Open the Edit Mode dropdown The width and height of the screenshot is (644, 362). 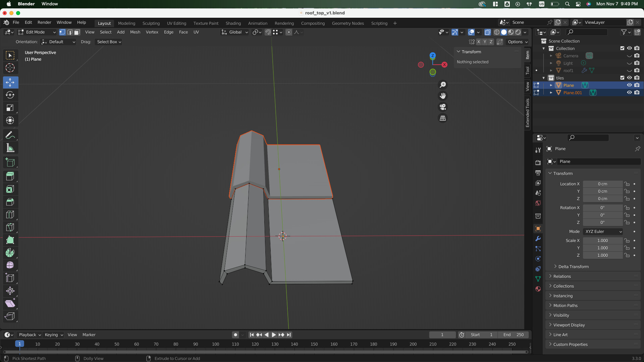[37, 32]
